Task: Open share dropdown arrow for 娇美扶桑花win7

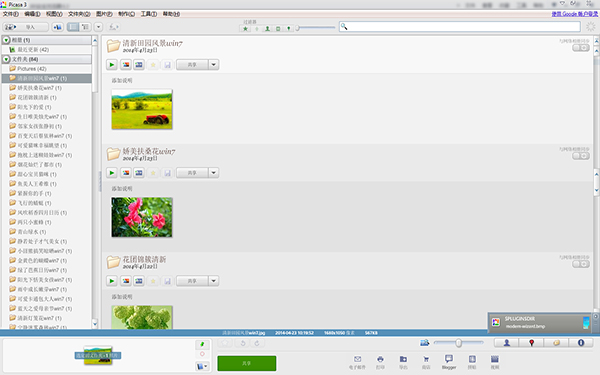Action: click(214, 173)
